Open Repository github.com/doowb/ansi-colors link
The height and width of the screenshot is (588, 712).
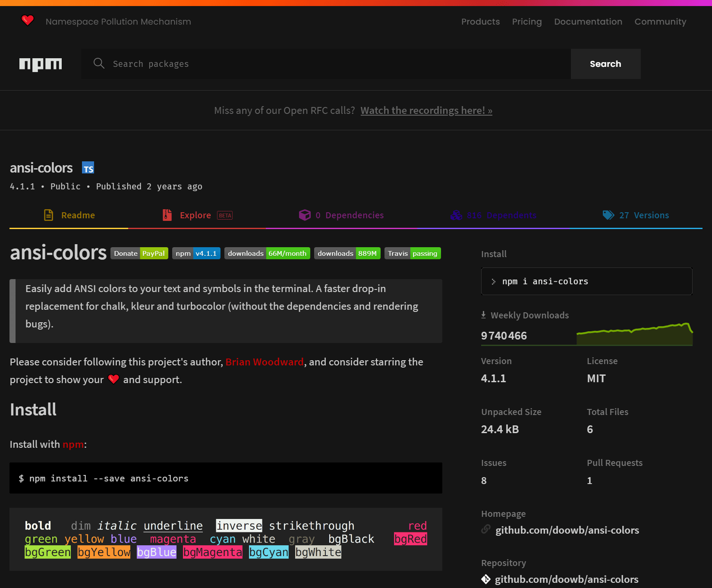point(567,579)
